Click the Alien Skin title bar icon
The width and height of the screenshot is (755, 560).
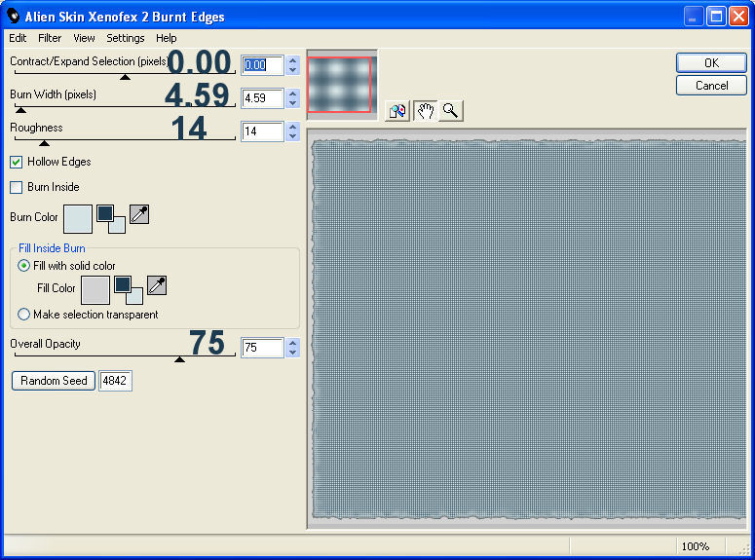14,16
